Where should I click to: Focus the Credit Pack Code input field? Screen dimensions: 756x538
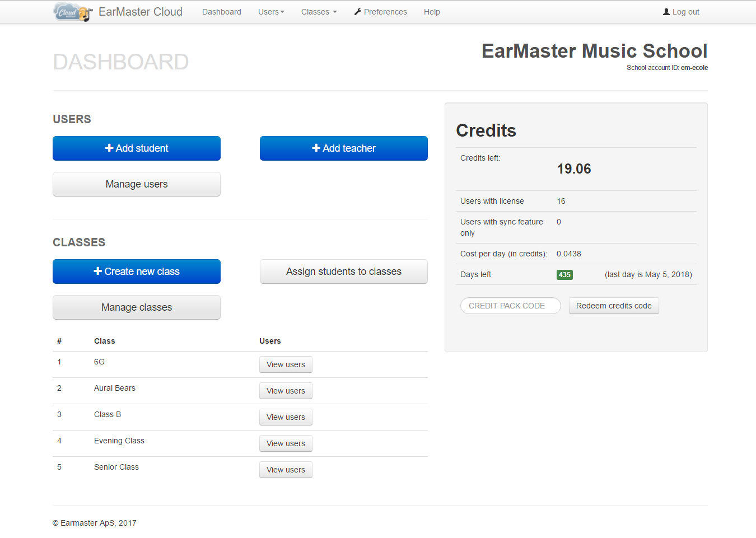click(x=511, y=306)
